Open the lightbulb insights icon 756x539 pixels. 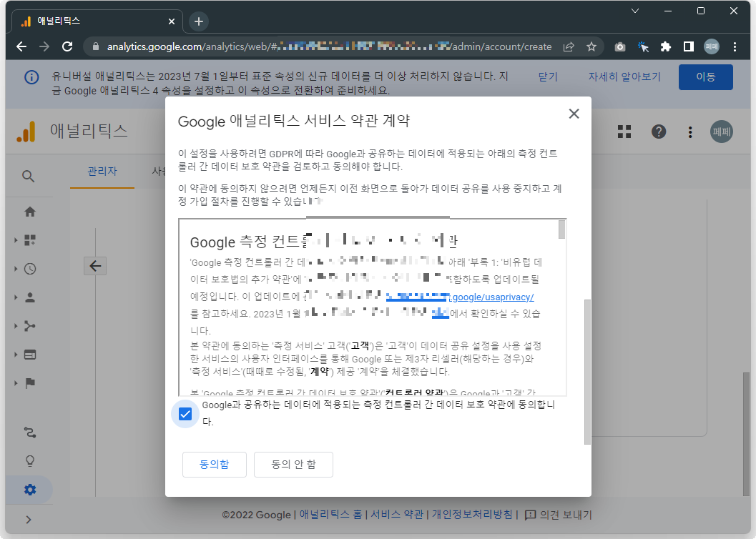(x=29, y=460)
